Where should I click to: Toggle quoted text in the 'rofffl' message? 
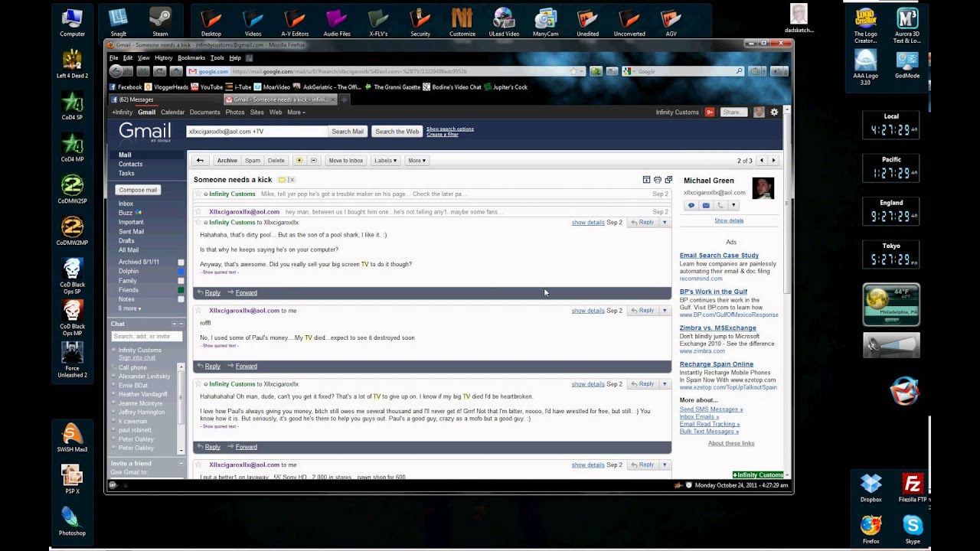click(219, 346)
